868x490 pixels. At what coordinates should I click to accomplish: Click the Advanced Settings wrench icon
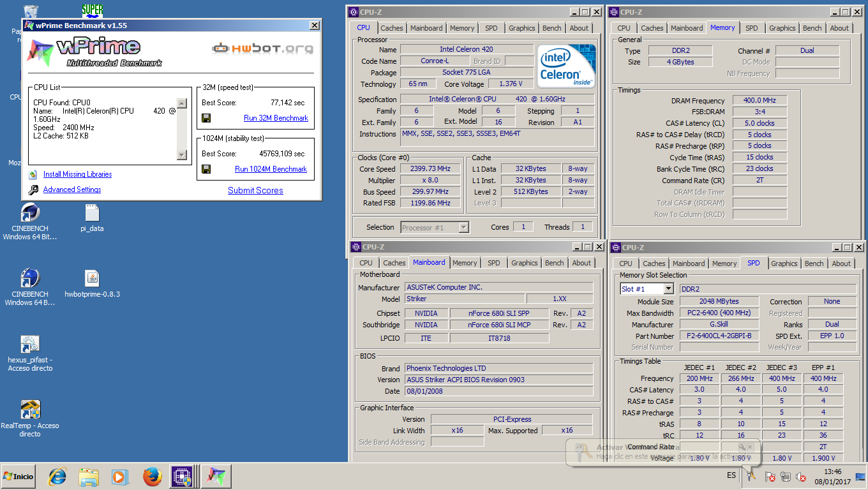click(33, 189)
